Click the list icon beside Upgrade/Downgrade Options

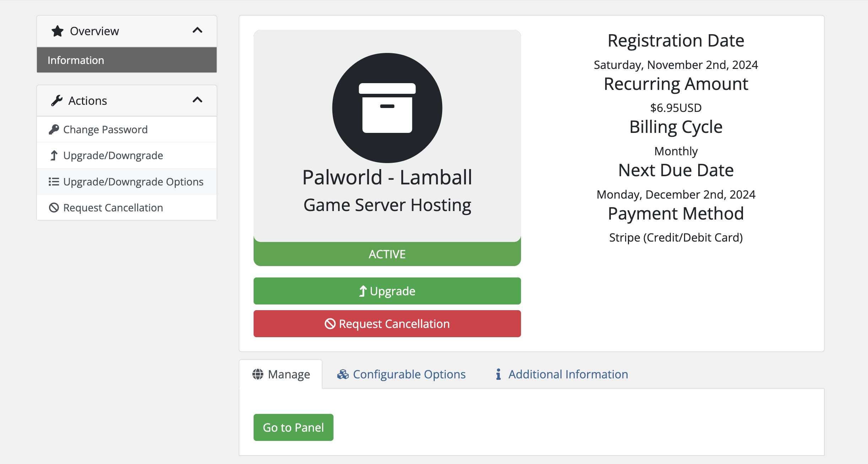(x=54, y=182)
